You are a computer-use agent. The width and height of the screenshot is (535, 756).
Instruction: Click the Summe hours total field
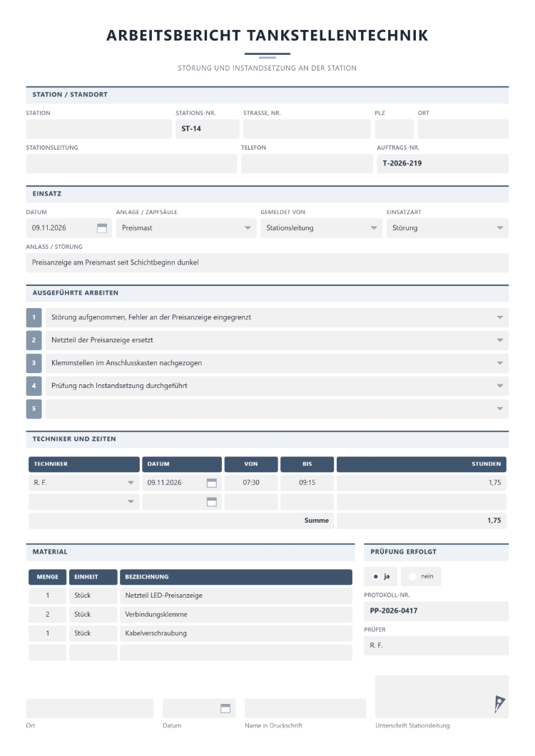(421, 521)
